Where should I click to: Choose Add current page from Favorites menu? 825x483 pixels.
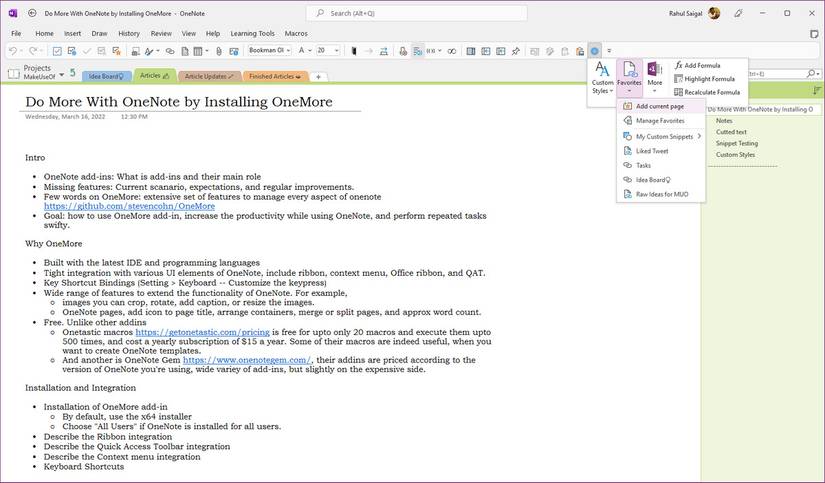pyautogui.click(x=661, y=106)
